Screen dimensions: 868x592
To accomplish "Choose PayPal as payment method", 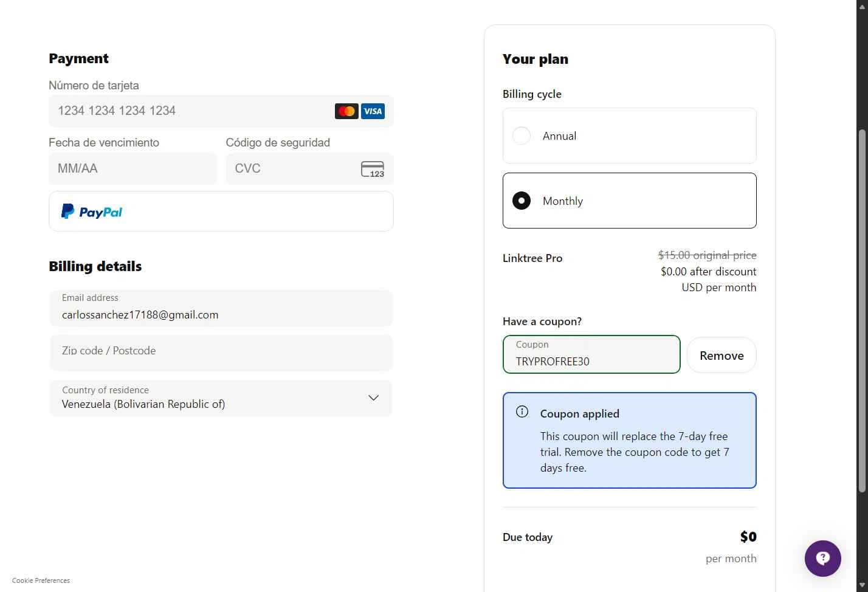I will 221,212.
